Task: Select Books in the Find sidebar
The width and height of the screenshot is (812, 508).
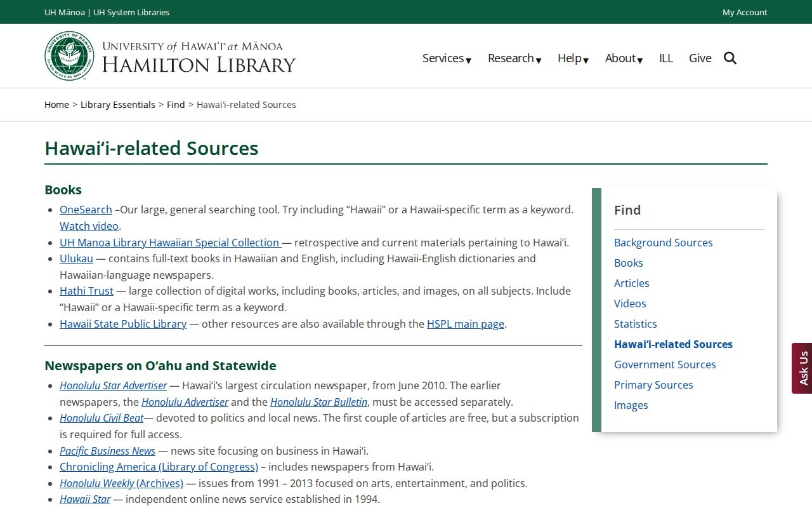Action: coord(628,263)
